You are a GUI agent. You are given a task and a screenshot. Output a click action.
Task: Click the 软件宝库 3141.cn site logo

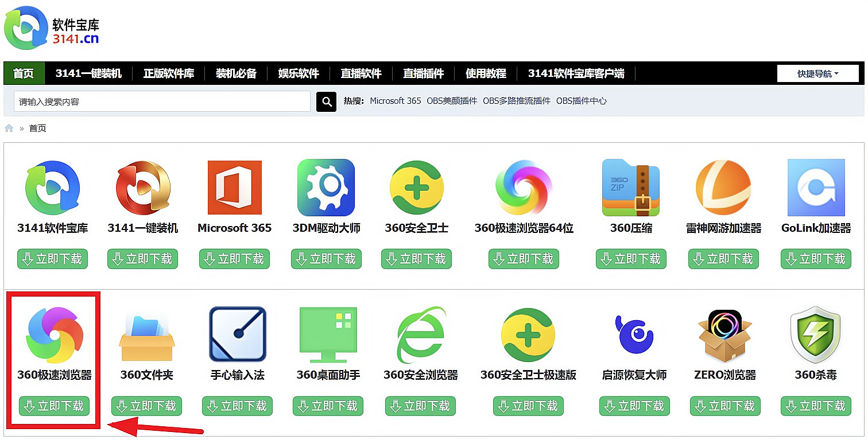click(52, 29)
